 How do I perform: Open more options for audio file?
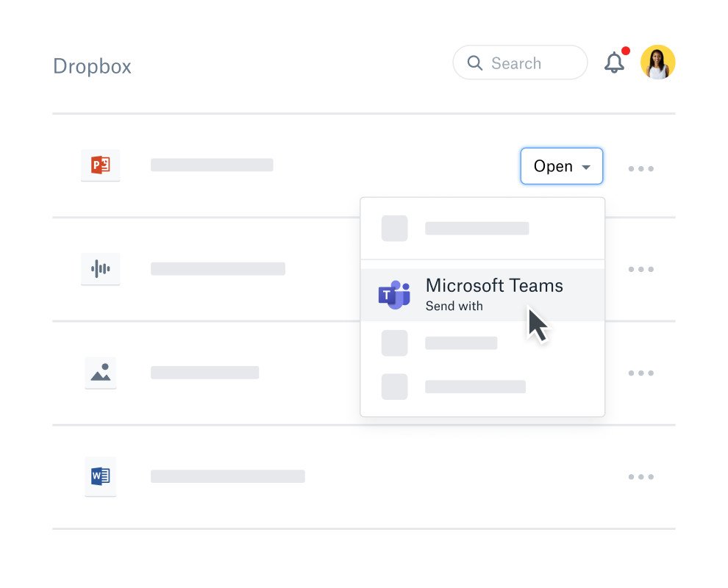(640, 270)
